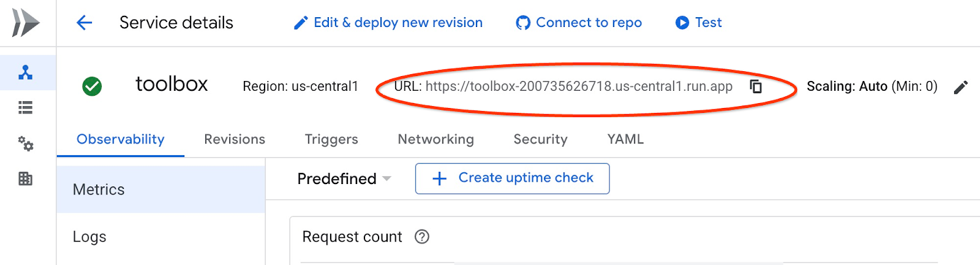Open the Services icon in left sidebar
Screen dimensions: 980x265
(26, 73)
